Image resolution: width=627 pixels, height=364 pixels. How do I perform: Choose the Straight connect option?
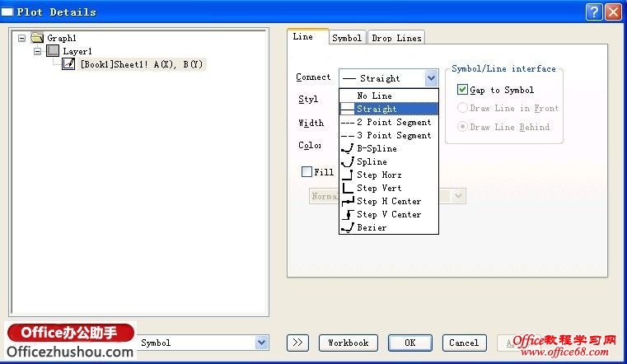pos(389,109)
